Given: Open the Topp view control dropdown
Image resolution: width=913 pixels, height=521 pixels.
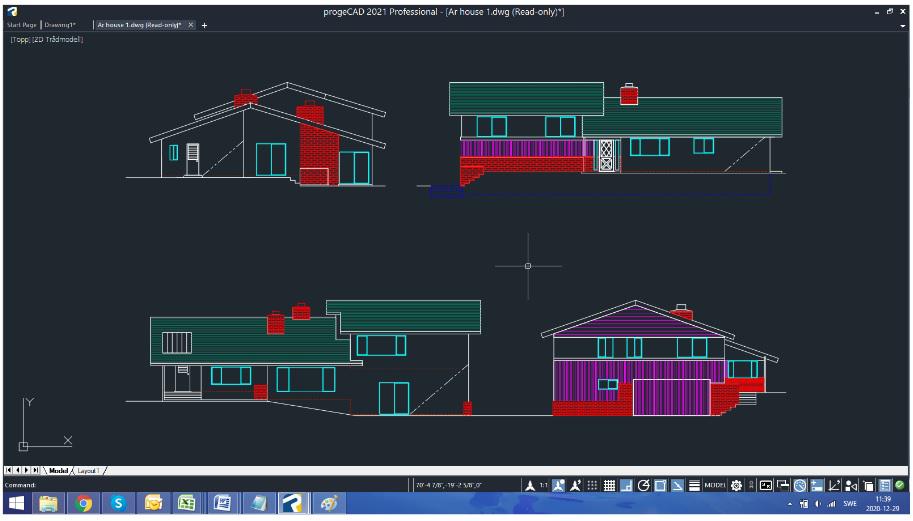Looking at the screenshot, I should pyautogui.click(x=20, y=40).
